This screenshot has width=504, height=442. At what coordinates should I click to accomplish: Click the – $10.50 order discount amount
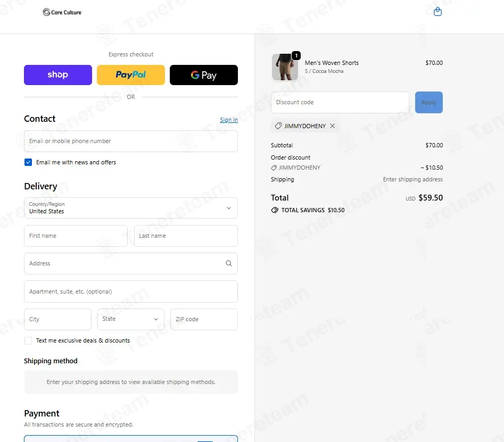click(432, 168)
